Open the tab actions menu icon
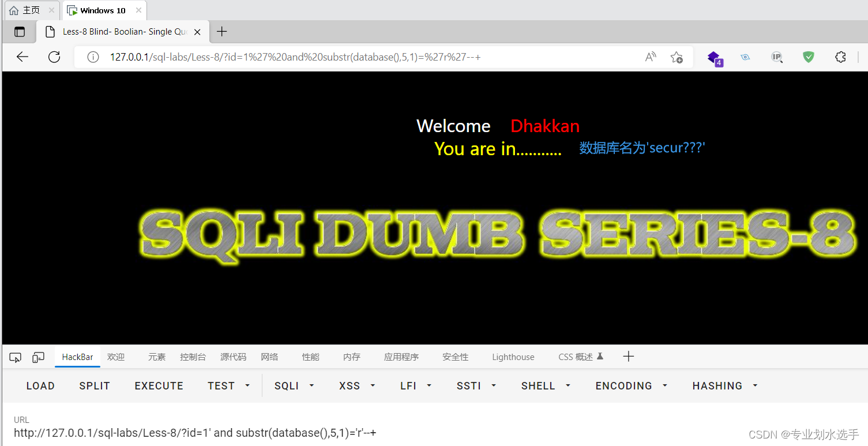Viewport: 868px width, 446px height. [x=20, y=32]
